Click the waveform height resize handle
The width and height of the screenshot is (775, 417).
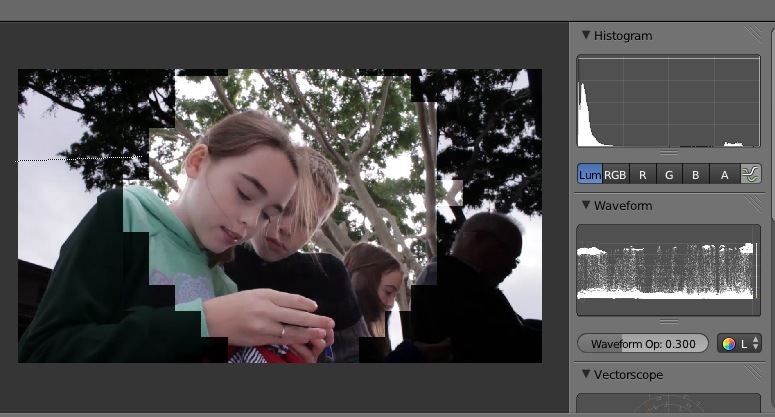coord(669,322)
